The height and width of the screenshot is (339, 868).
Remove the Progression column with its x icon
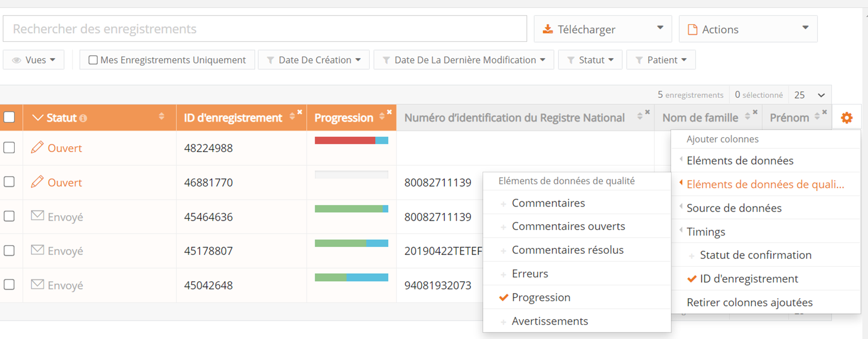(389, 112)
